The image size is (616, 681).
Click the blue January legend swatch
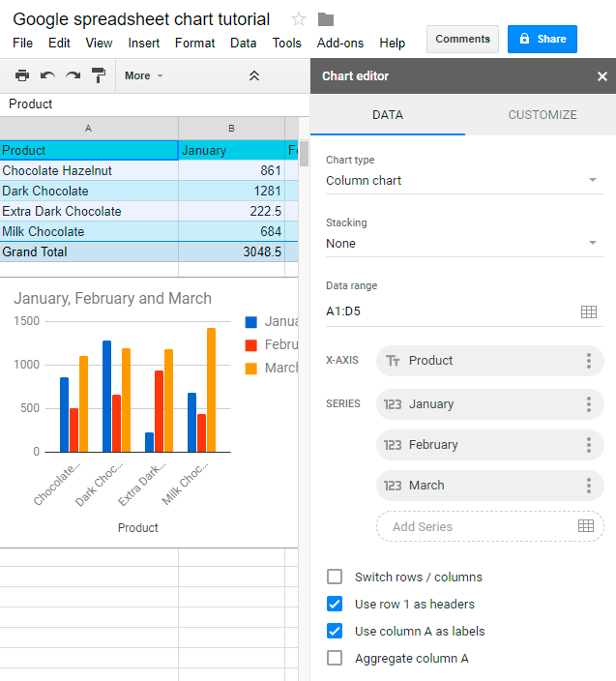tap(250, 322)
